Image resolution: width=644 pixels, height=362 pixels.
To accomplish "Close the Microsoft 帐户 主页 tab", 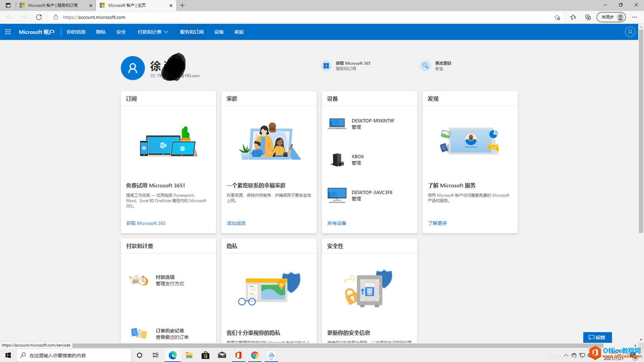I will click(x=171, y=6).
